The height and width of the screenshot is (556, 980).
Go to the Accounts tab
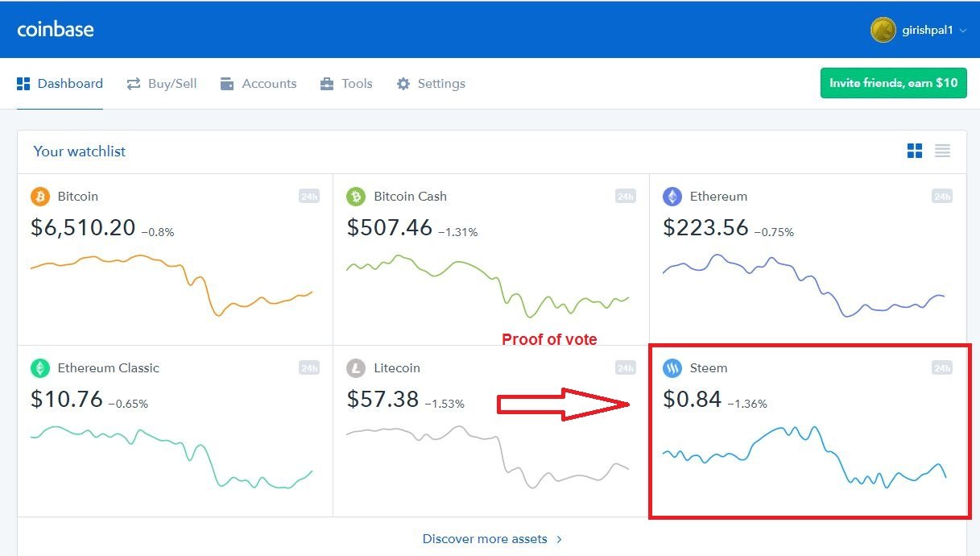(x=258, y=84)
